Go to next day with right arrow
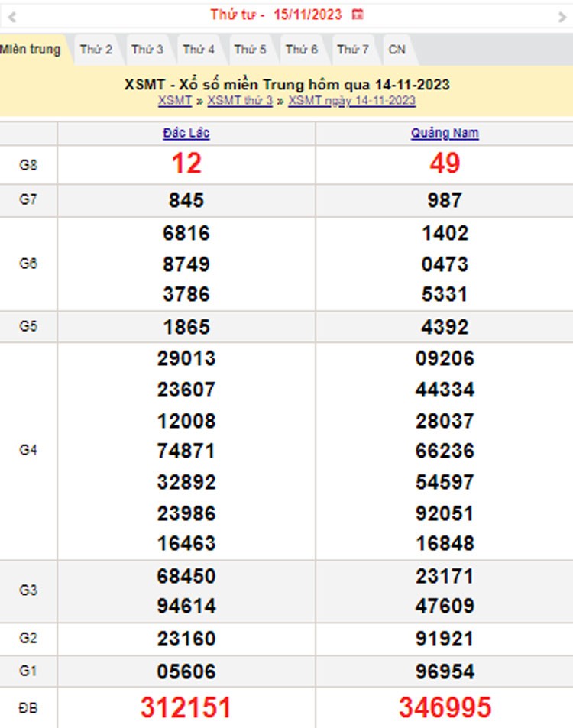Image resolution: width=573 pixels, height=728 pixels. (x=562, y=16)
